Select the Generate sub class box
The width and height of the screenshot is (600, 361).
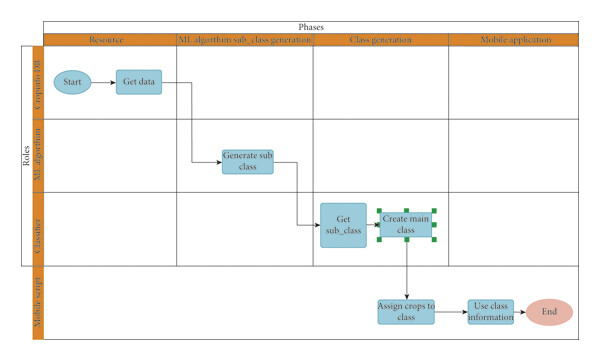248,162
